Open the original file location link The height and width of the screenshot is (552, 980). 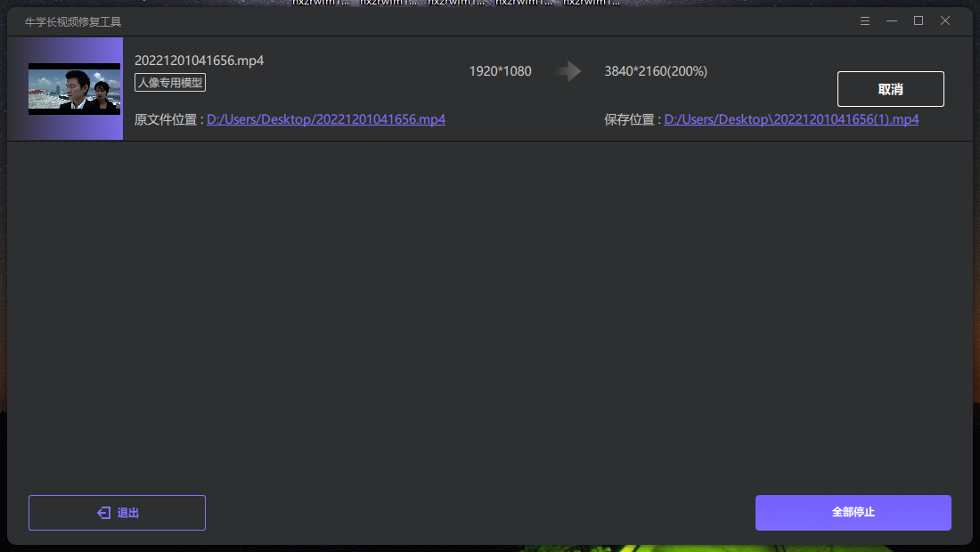(325, 119)
